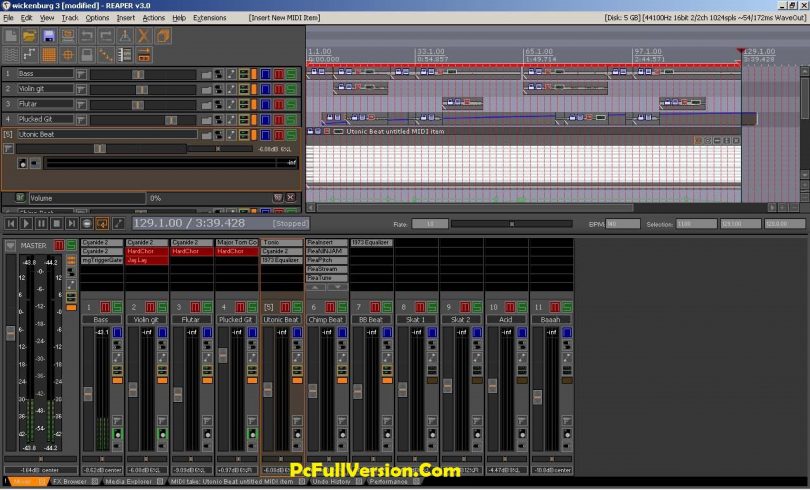Screen dimensions: 810x490
Task: Expand the master track options arrow in the mixer
Action: [11, 245]
